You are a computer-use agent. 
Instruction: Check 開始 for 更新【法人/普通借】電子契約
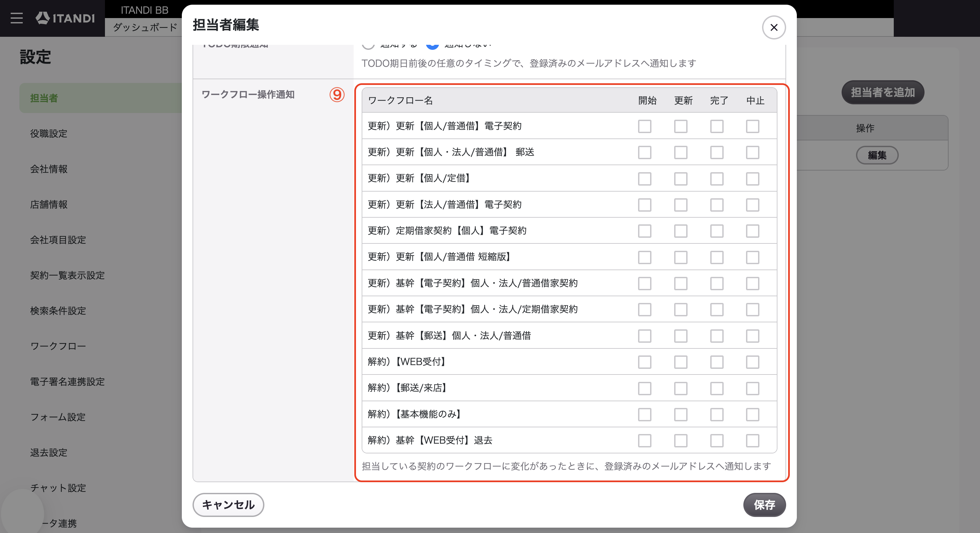point(644,205)
